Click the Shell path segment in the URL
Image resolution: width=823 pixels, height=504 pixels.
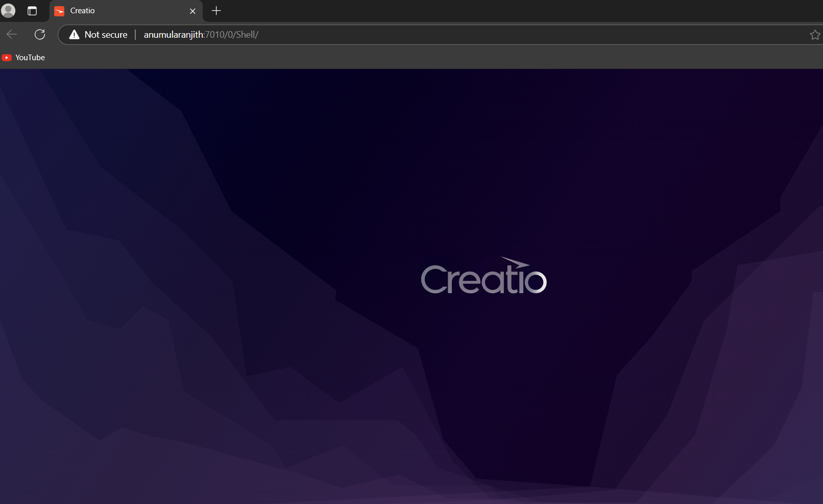pos(246,35)
